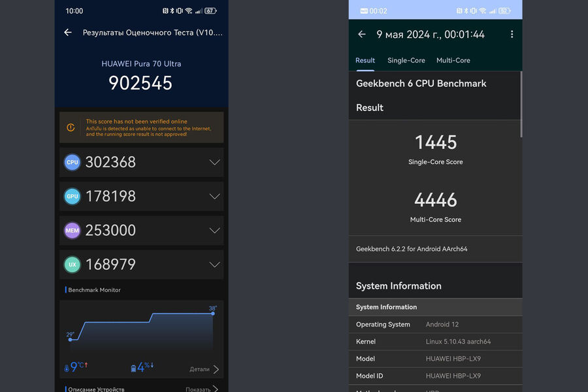Tap Geekbench 6.2.2 for Android AArch64

(412, 249)
